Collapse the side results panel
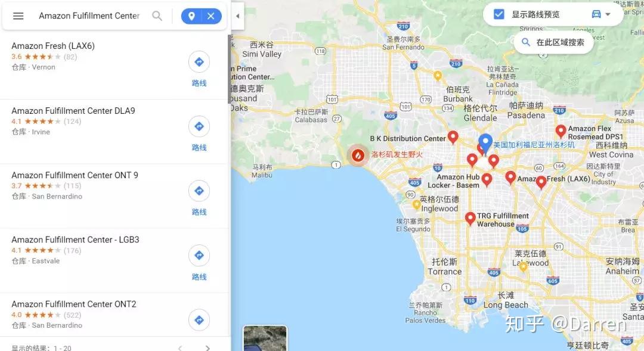Screen dimensions: 644x351 pyautogui.click(x=238, y=16)
